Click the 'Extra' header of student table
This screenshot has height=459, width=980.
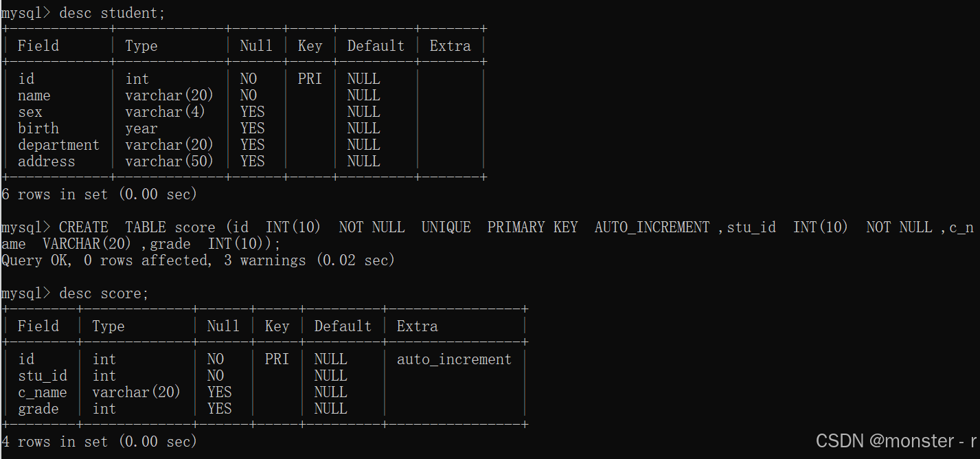(x=450, y=46)
